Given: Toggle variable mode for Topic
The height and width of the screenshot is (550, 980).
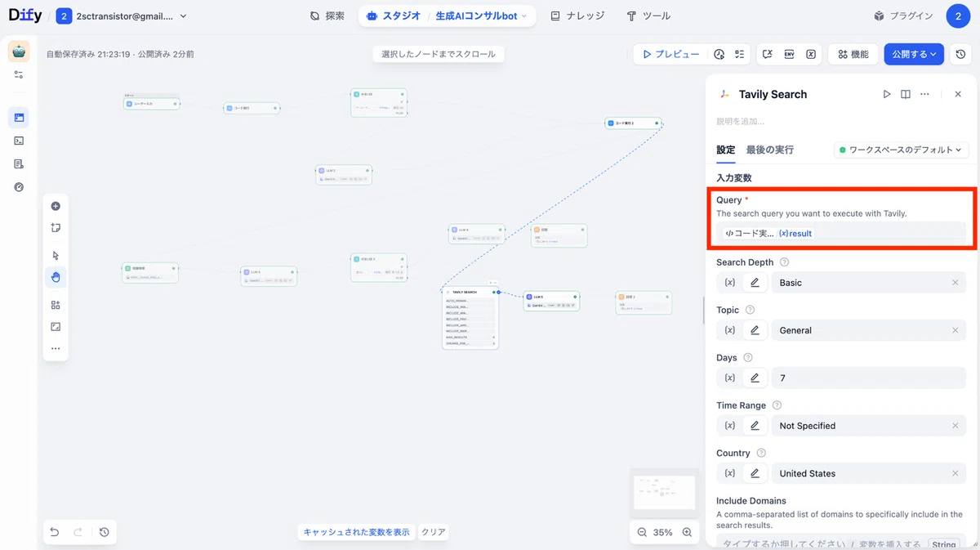Looking at the screenshot, I should click(730, 330).
